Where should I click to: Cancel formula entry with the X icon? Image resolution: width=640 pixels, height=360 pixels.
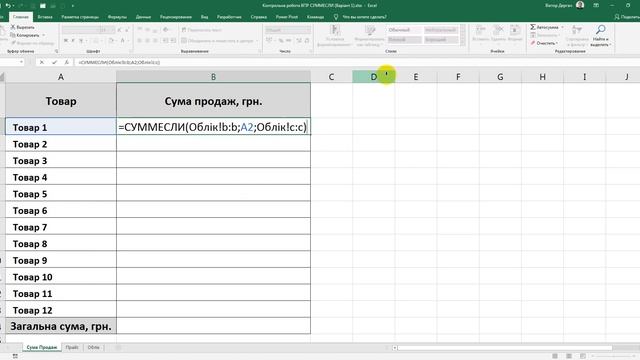(x=42, y=62)
